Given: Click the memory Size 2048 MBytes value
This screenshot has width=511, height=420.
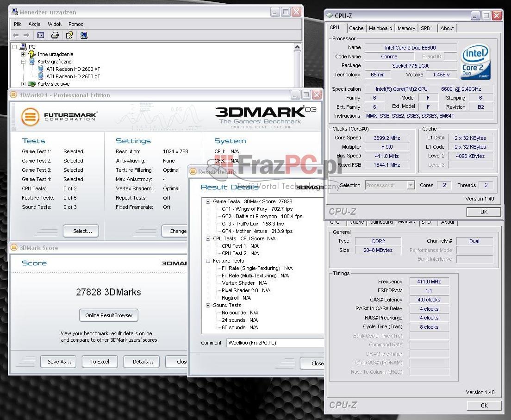Looking at the screenshot, I should [378, 250].
